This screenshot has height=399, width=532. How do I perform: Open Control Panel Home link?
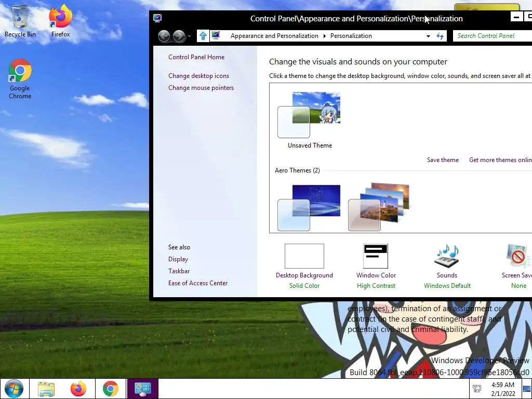click(x=196, y=57)
